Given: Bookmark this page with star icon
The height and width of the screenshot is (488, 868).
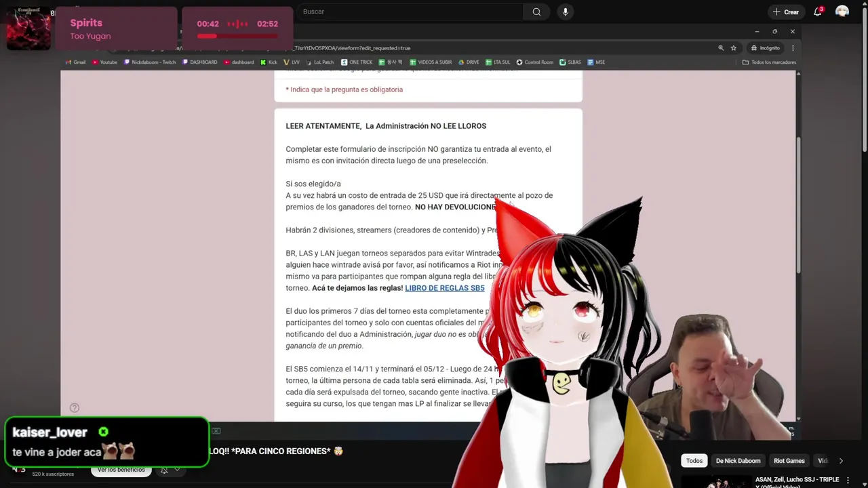Looking at the screenshot, I should tap(733, 48).
